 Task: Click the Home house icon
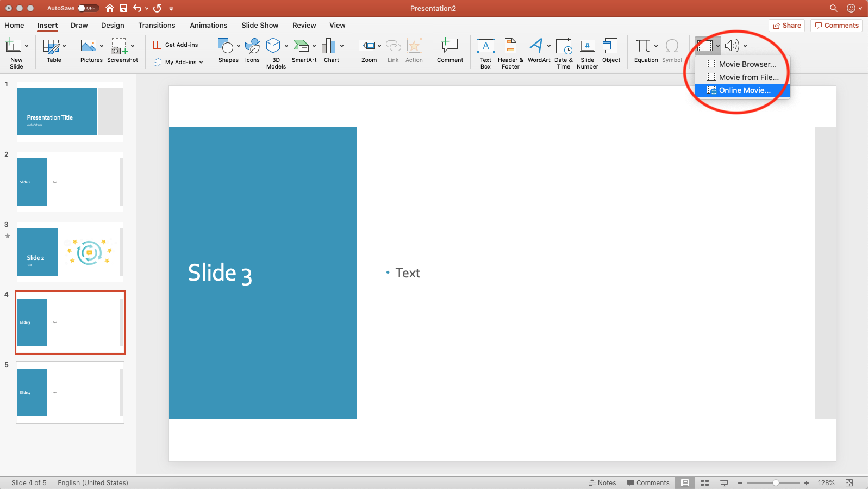110,8
